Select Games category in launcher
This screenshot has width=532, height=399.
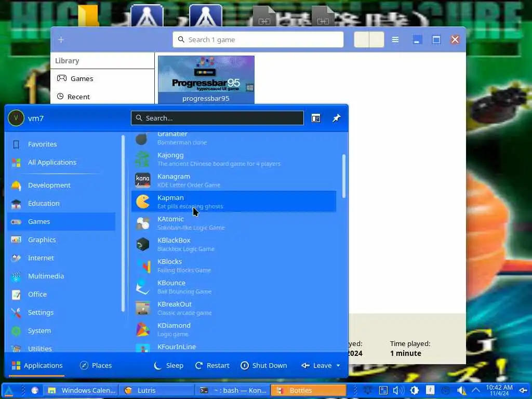[61, 221]
